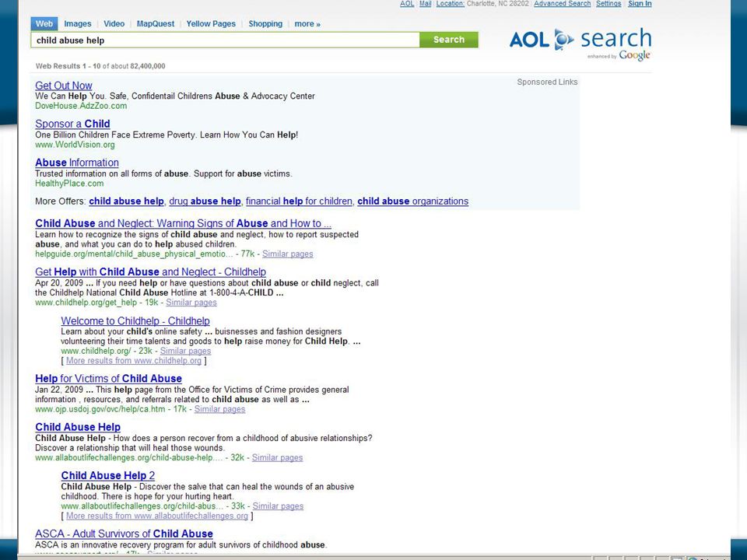Open the 'Get Out Now' sponsored link
The image size is (747, 560).
point(63,86)
